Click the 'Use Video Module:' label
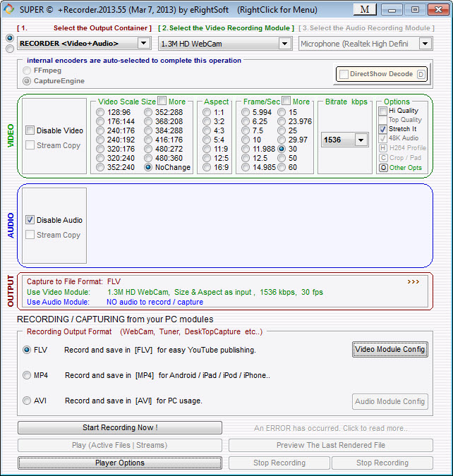This screenshot has height=476, width=453. (x=59, y=292)
